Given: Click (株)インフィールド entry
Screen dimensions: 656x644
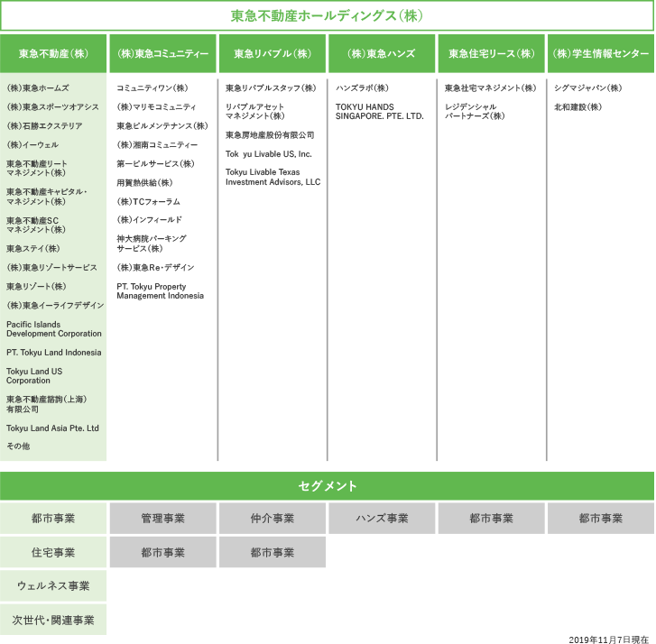Looking at the screenshot, I should [x=150, y=220].
